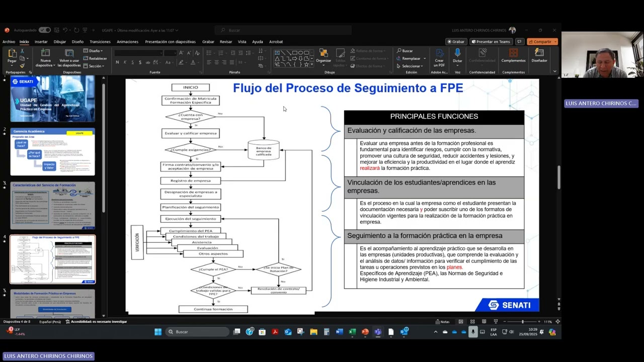The height and width of the screenshot is (362, 644).
Task: Open Microsoft Teams from the taskbar
Action: [378, 332]
